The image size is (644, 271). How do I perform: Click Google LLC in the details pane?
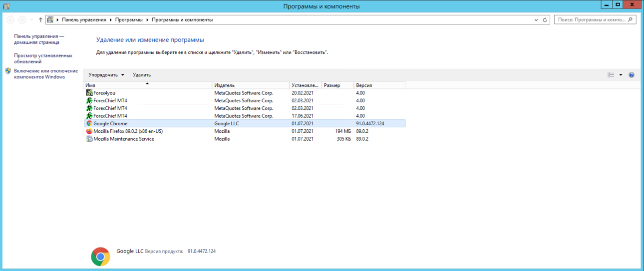130,251
